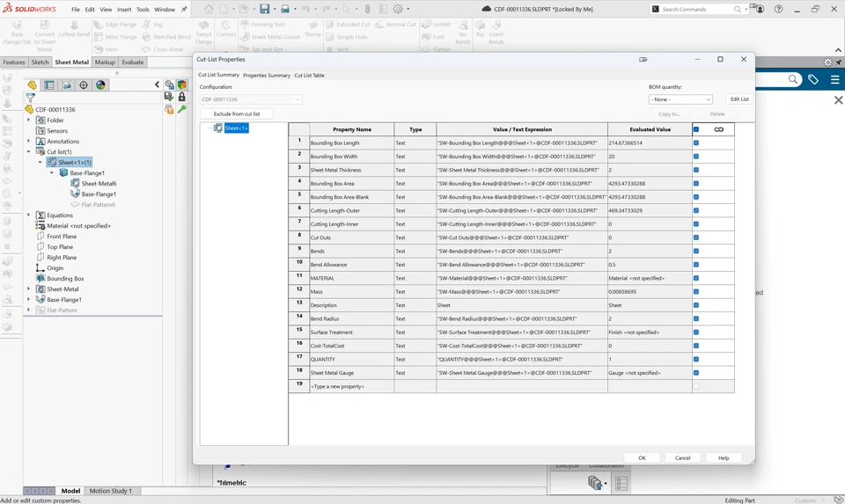Expand the Annotations node in feature tree

pyautogui.click(x=28, y=141)
